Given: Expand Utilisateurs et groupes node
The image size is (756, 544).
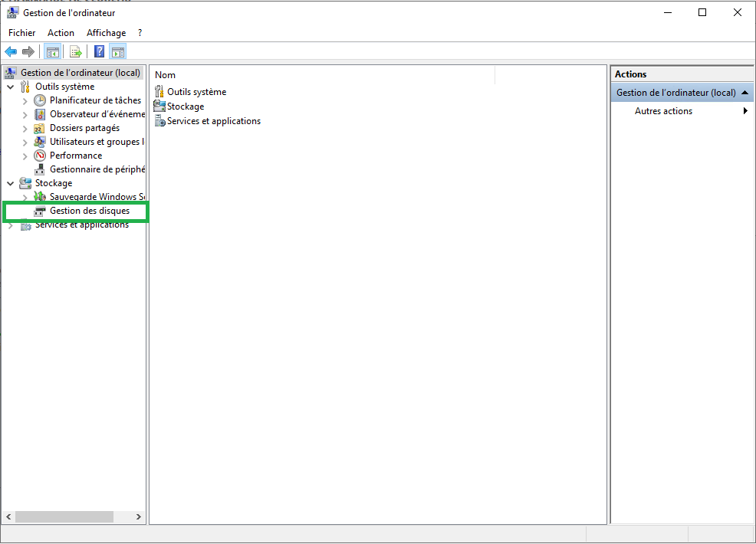Looking at the screenshot, I should pyautogui.click(x=25, y=143).
